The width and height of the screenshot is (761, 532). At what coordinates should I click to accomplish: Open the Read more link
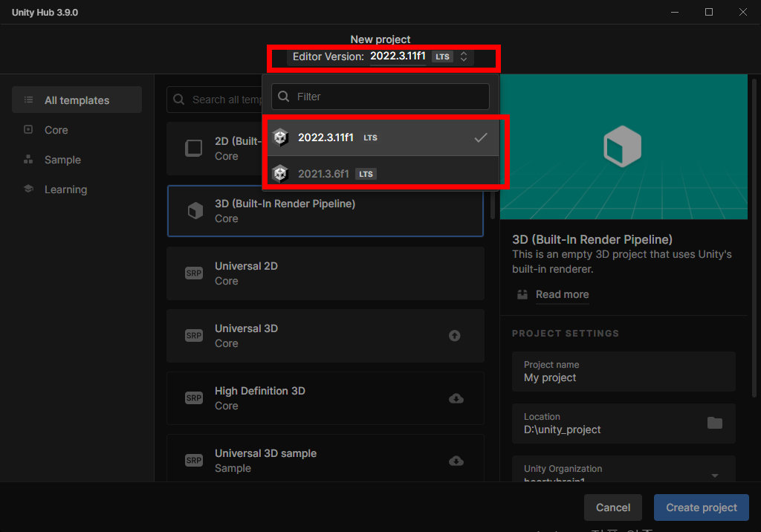tap(562, 295)
